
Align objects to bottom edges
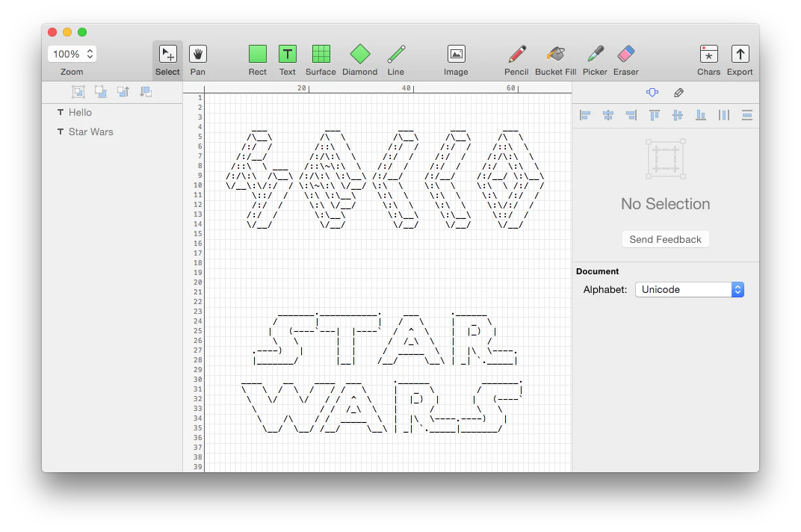701,115
